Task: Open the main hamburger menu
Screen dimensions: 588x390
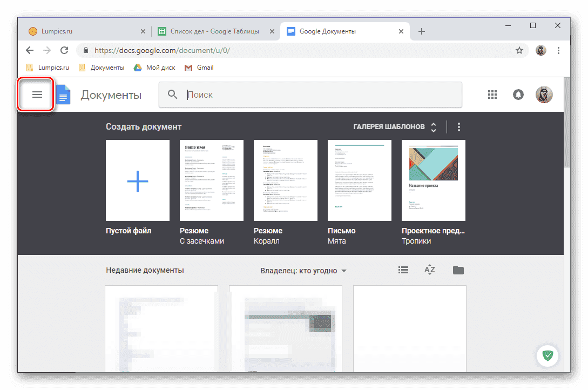Action: tap(36, 94)
